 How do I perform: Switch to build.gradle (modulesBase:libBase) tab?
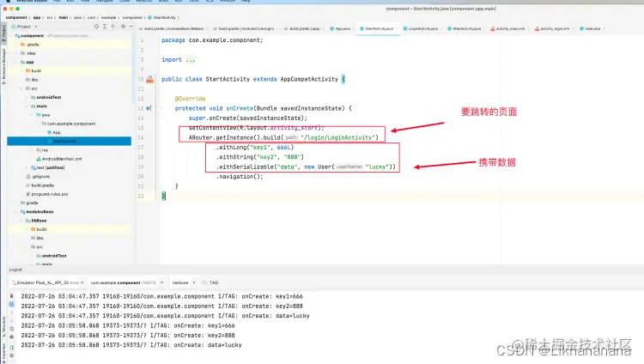pyautogui.click(x=172, y=28)
